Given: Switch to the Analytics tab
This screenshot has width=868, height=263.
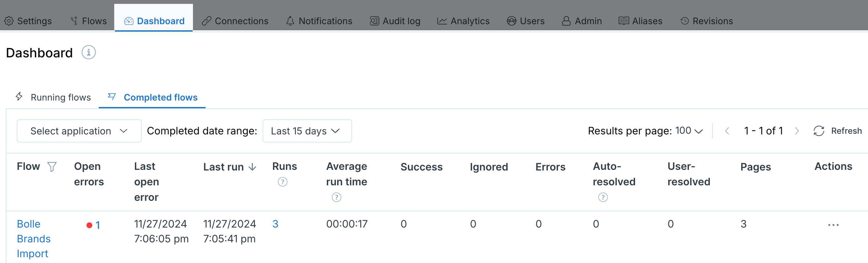Looking at the screenshot, I should click(x=463, y=21).
